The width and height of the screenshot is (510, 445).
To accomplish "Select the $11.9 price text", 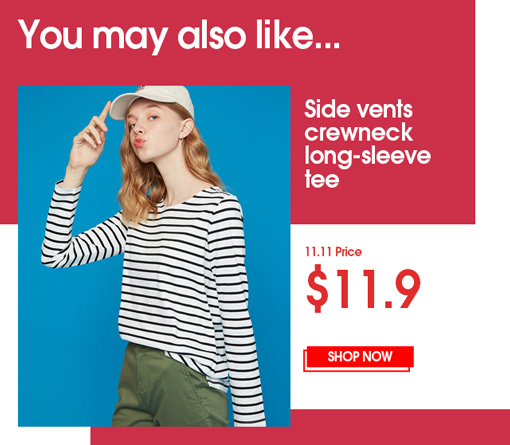I will tap(363, 288).
